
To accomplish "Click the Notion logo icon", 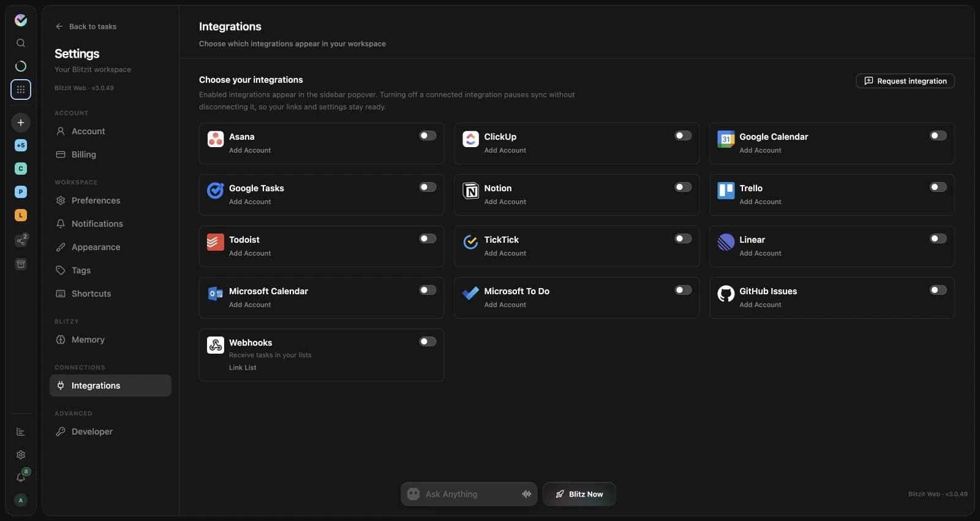I will (470, 191).
